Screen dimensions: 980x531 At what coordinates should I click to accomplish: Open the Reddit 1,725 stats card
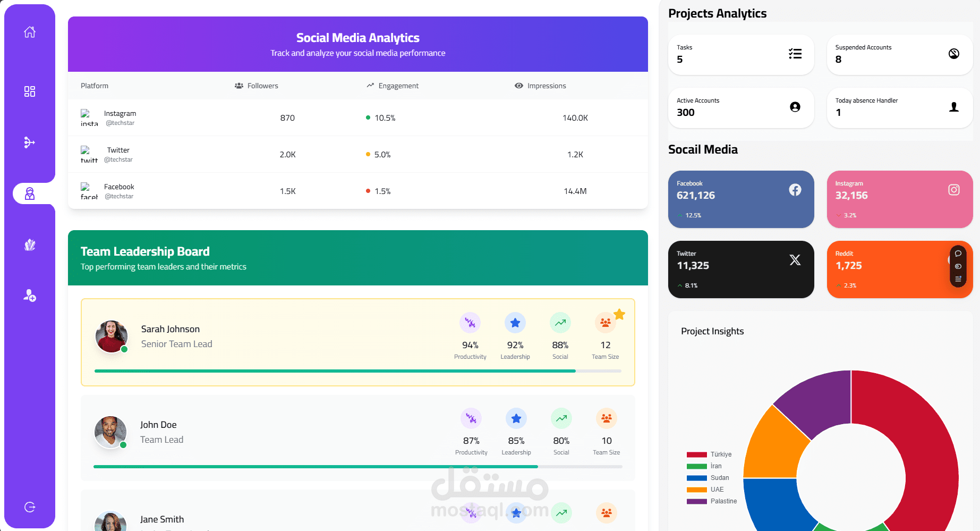[x=900, y=269]
